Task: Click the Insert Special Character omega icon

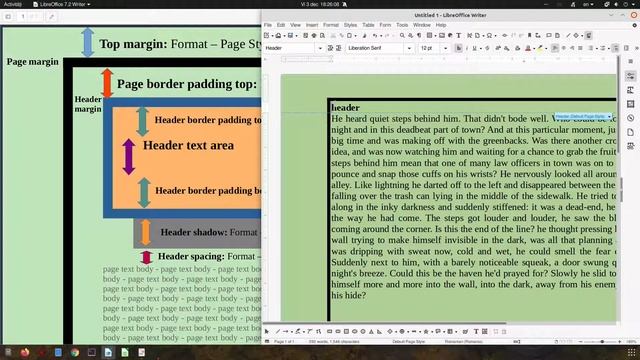Action: [489, 36]
